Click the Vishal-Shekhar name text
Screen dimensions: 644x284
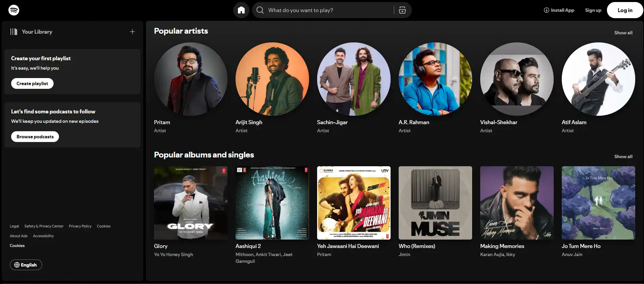[499, 122]
